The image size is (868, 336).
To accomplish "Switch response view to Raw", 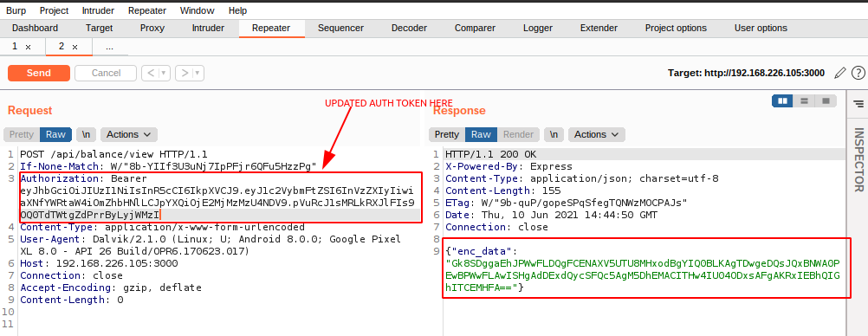I will pyautogui.click(x=481, y=134).
